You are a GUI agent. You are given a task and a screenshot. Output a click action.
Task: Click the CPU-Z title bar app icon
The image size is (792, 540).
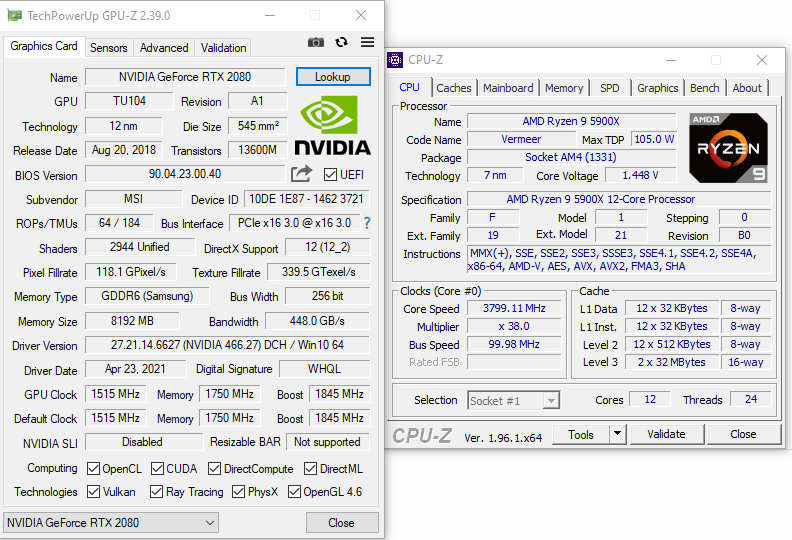click(x=395, y=60)
